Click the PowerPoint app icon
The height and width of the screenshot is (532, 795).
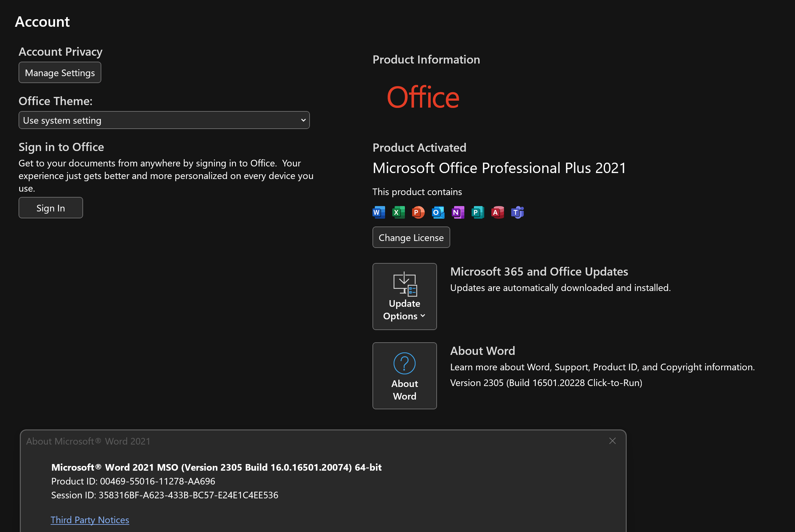click(x=418, y=212)
